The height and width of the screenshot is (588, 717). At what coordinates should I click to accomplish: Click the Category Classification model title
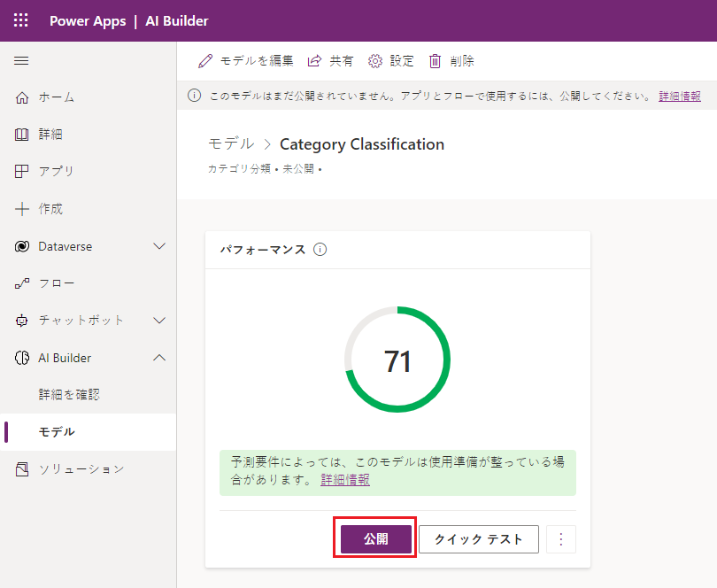[x=362, y=144]
